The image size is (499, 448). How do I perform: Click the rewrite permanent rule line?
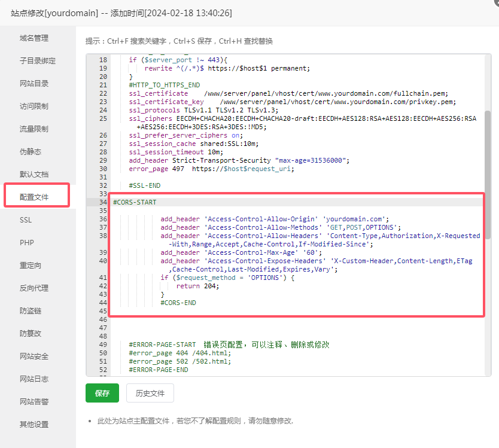(x=227, y=68)
